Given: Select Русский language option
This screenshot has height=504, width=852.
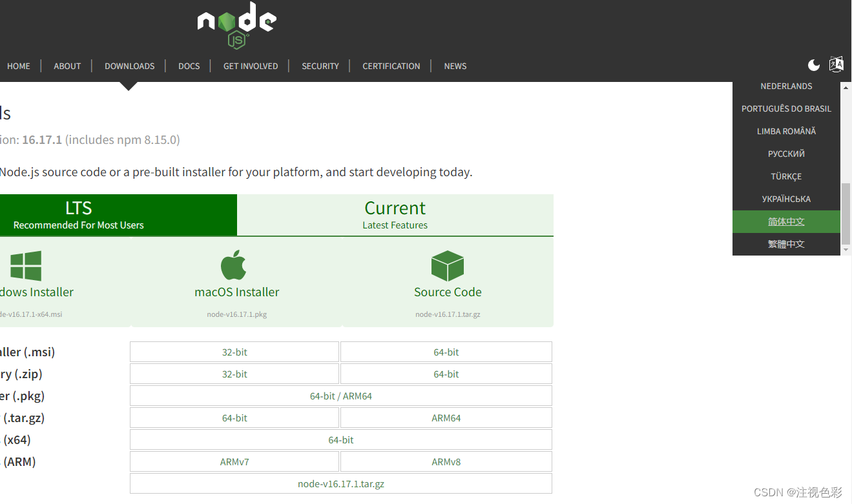Looking at the screenshot, I should coord(786,153).
